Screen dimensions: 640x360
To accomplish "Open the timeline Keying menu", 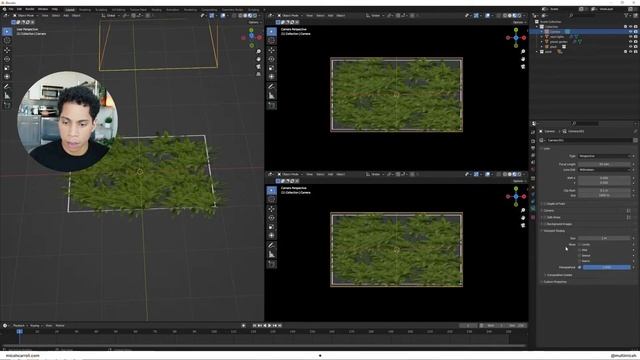I will point(35,326).
